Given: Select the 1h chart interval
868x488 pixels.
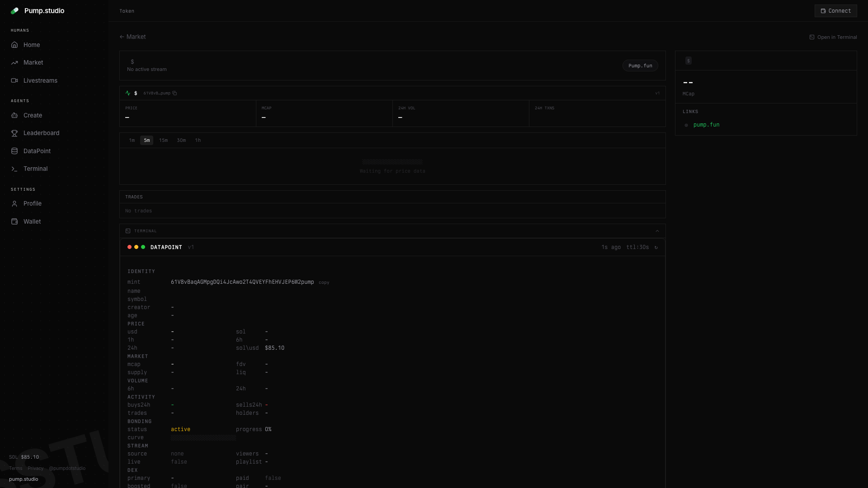Looking at the screenshot, I should [198, 140].
